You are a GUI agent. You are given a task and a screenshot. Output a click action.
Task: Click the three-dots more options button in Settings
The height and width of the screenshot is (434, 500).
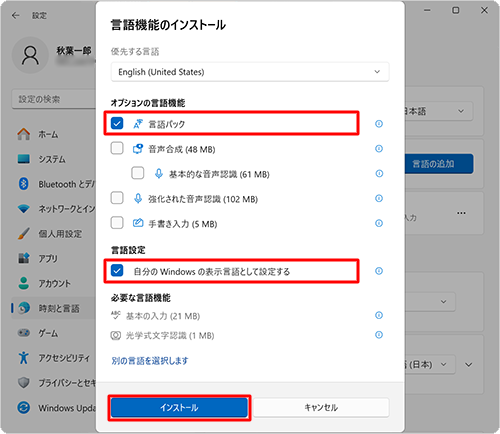pos(461,213)
